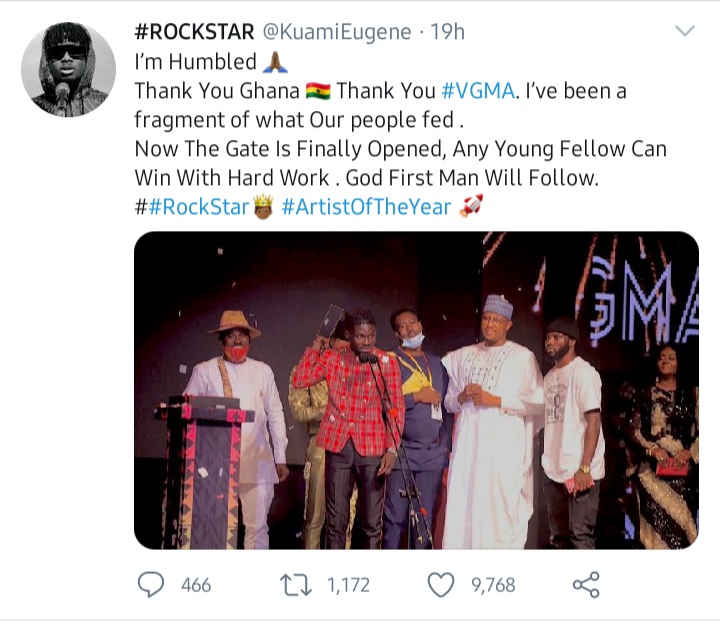Click the Ghana flag emoji
The image size is (720, 627).
point(318,90)
